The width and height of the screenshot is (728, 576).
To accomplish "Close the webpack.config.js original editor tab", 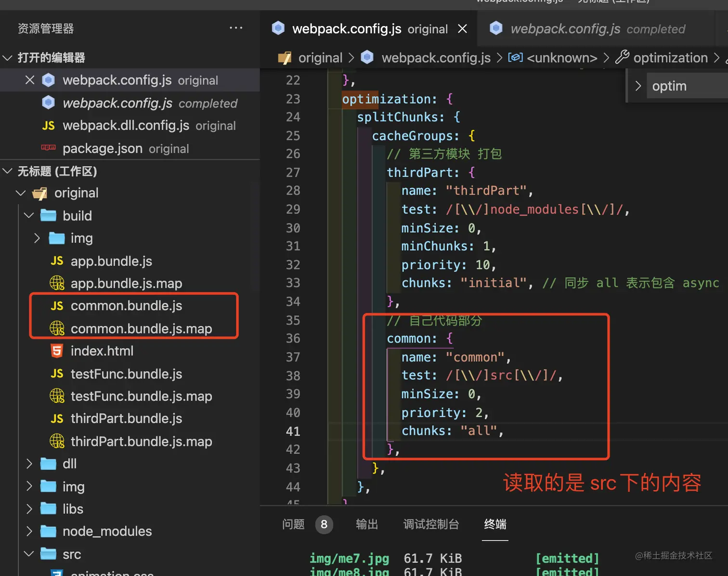I will [x=462, y=29].
